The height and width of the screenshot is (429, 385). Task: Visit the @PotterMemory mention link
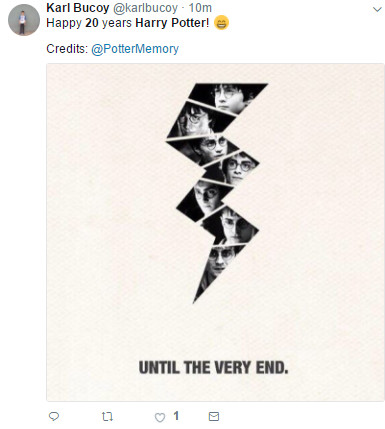[135, 49]
